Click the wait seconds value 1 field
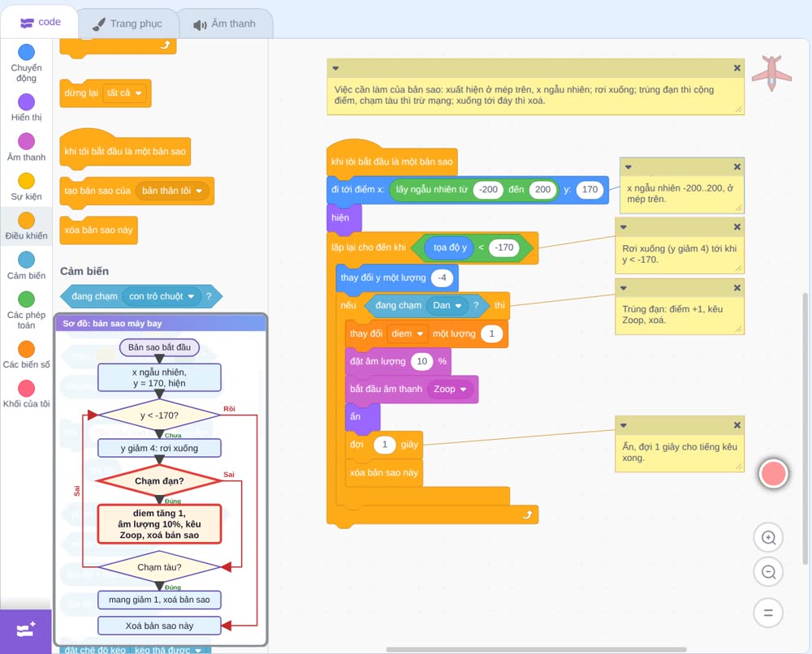The image size is (812, 654). tap(384, 445)
